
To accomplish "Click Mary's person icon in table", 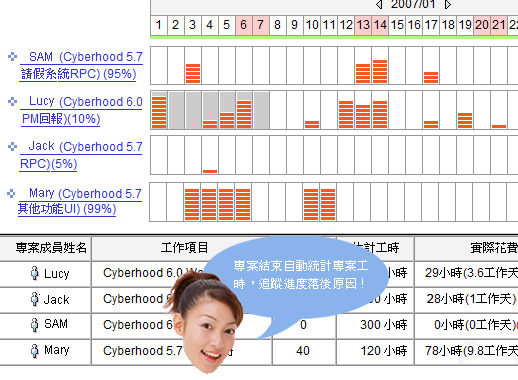I will point(34,351).
